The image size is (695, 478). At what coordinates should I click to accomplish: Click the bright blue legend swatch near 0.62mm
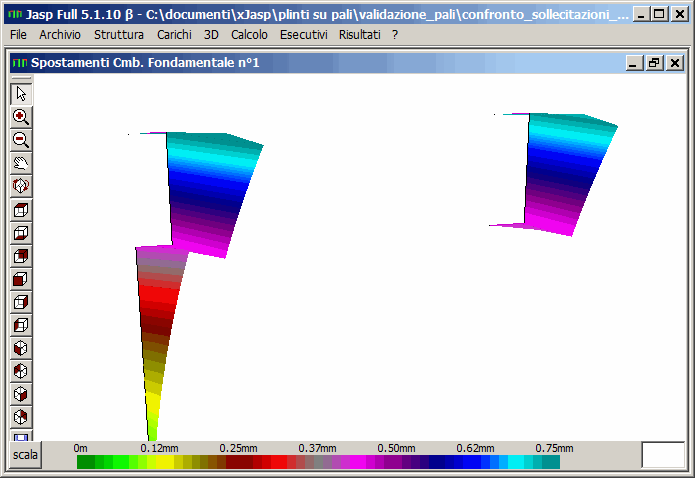pos(472,462)
